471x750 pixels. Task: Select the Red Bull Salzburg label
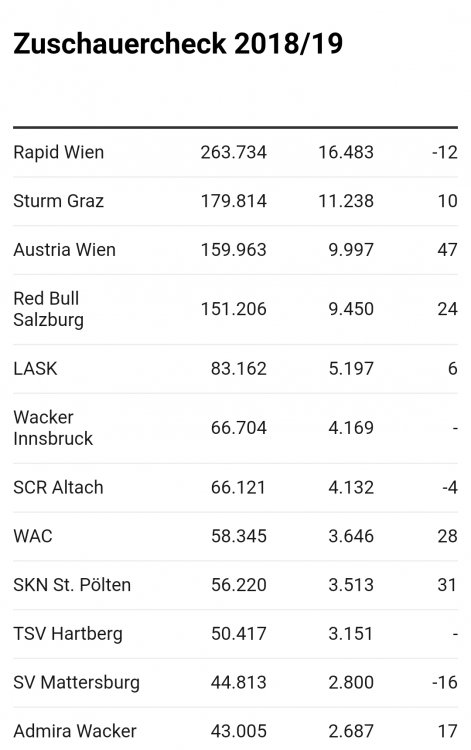[x=48, y=309]
